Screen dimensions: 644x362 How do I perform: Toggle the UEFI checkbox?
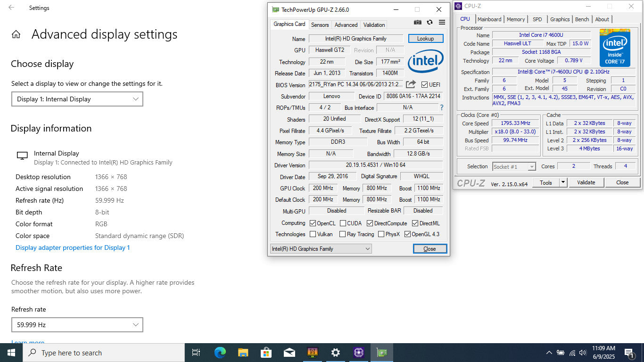424,85
